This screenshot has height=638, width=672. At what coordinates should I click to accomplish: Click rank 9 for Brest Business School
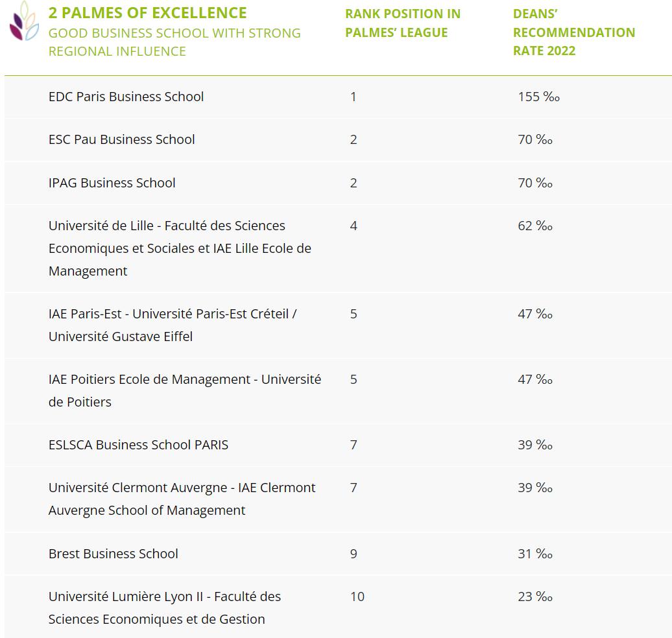pyautogui.click(x=354, y=554)
